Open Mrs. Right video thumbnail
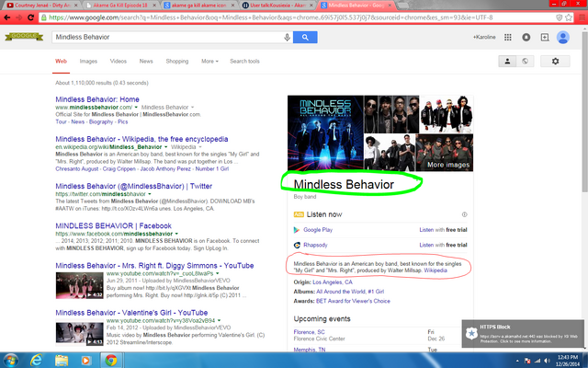 coord(80,285)
